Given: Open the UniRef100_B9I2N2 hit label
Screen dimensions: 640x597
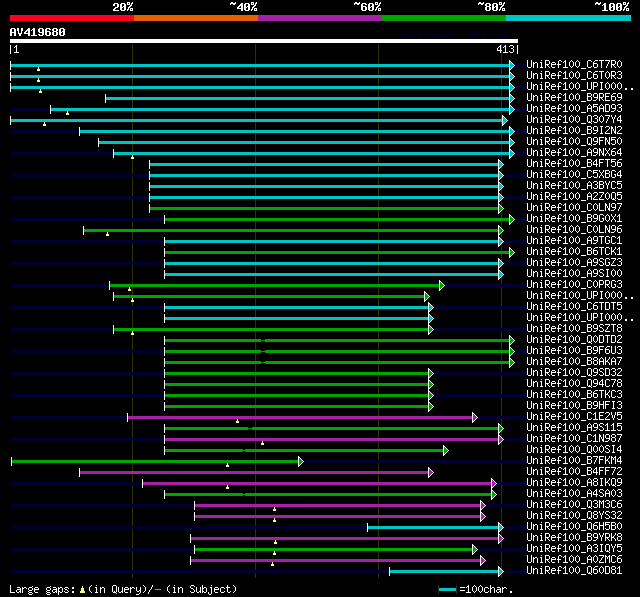Looking at the screenshot, I should 574,131.
